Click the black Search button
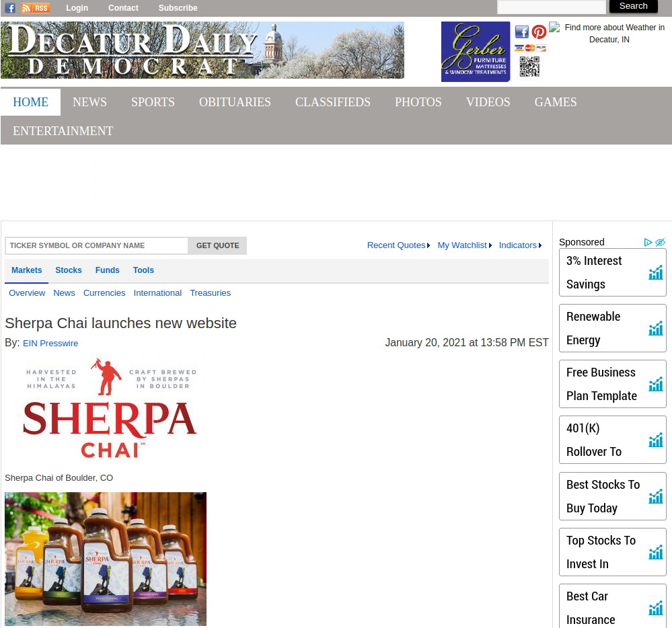The image size is (672, 628). [x=633, y=6]
